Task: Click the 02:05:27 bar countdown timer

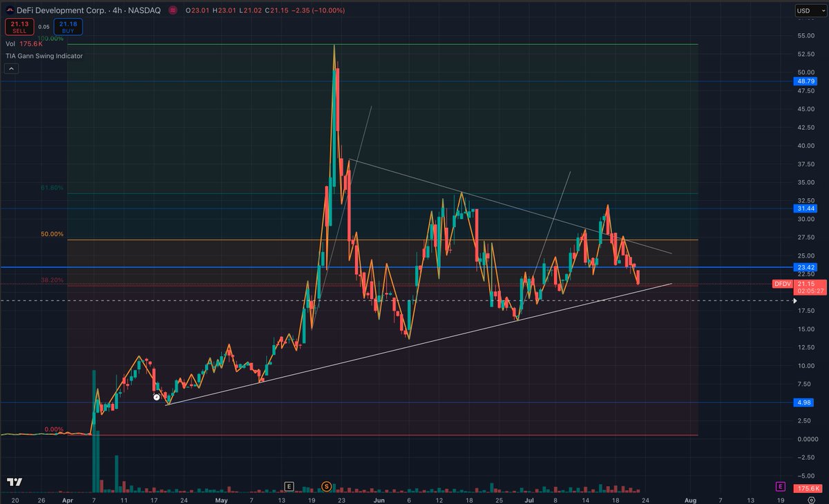Action: 810,291
